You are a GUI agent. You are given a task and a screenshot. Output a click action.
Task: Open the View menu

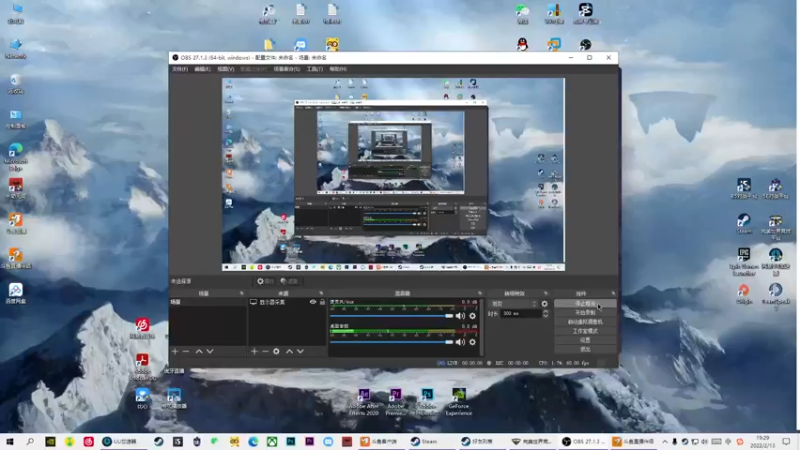pyautogui.click(x=226, y=69)
